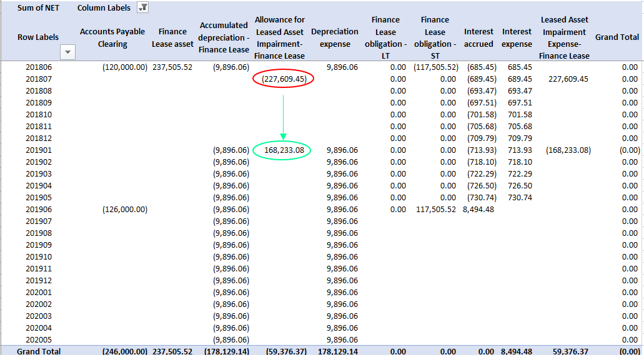Click the 227,609.45 impairment expense cell in 201807

(568, 79)
